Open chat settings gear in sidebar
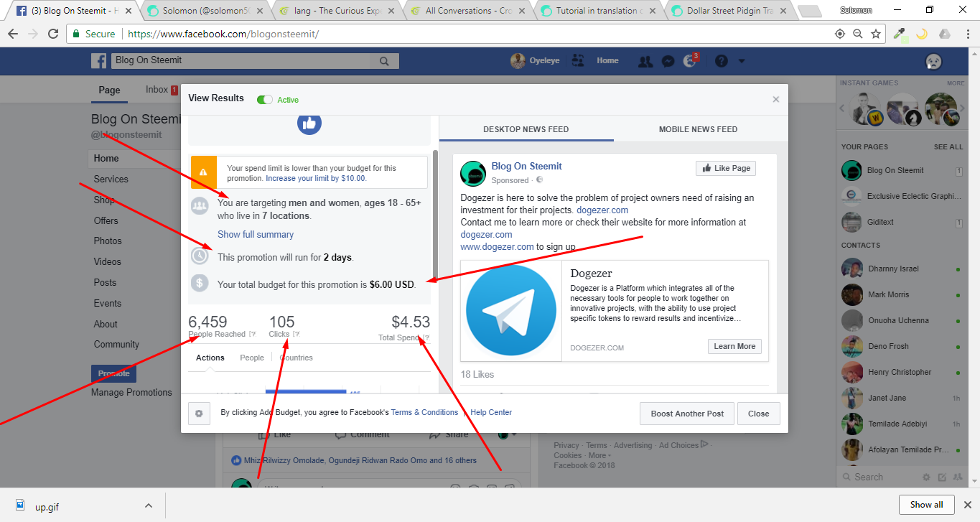980x522 pixels. coord(926,477)
